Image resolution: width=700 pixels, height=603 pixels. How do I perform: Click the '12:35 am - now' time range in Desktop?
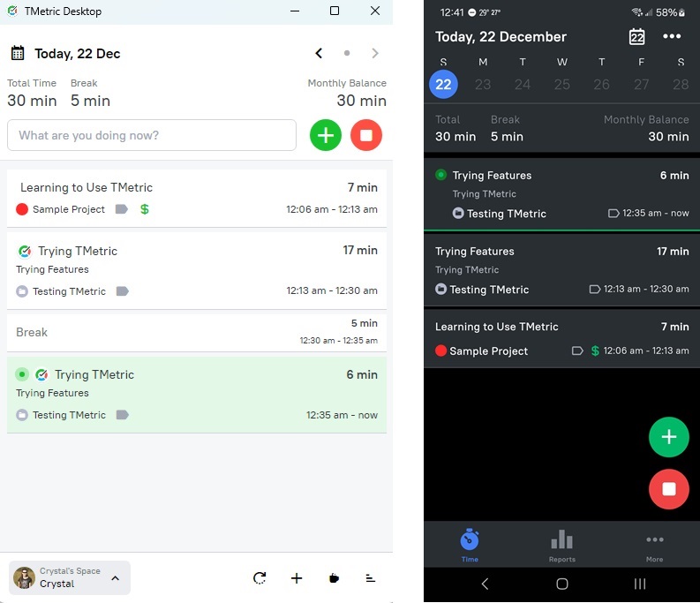[x=342, y=415]
